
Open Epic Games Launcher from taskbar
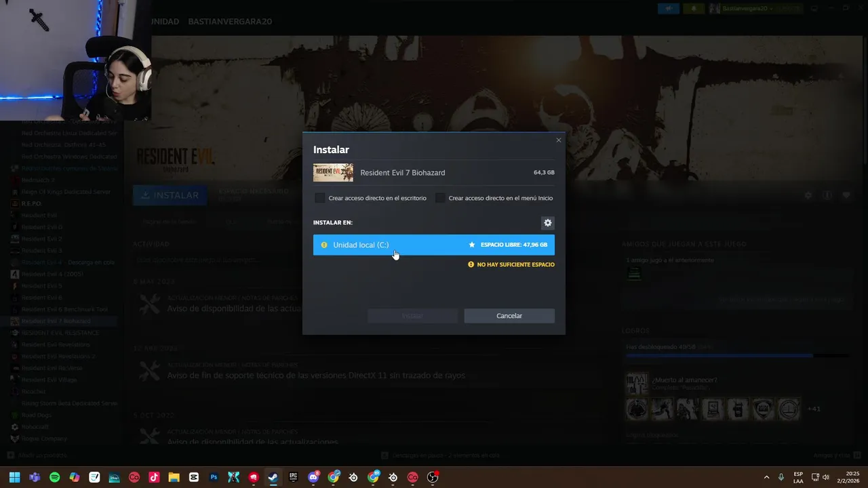[294, 477]
